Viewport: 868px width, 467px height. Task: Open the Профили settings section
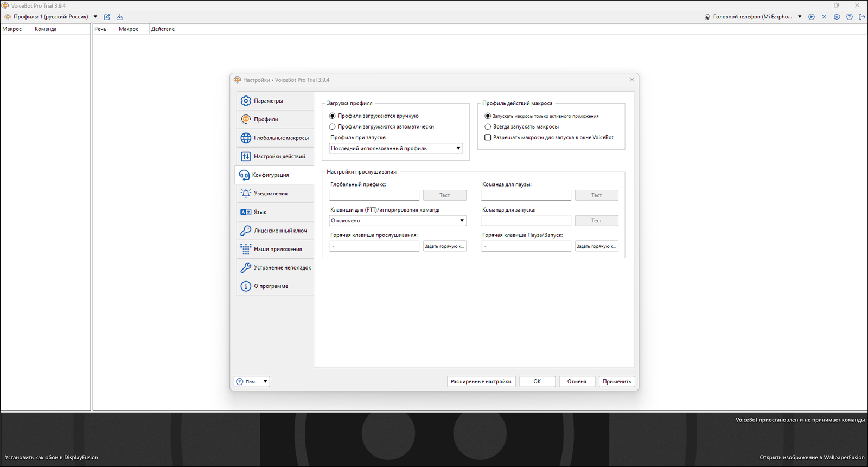(x=275, y=119)
